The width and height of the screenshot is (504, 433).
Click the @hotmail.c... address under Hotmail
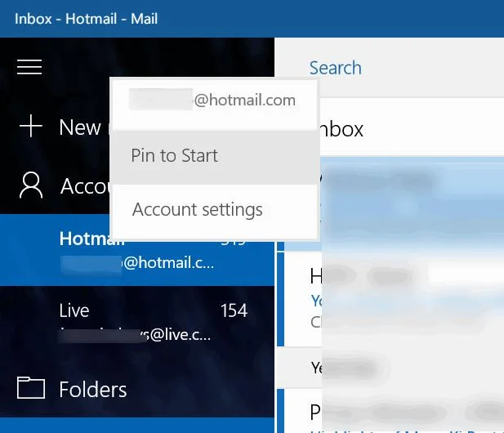(x=169, y=262)
